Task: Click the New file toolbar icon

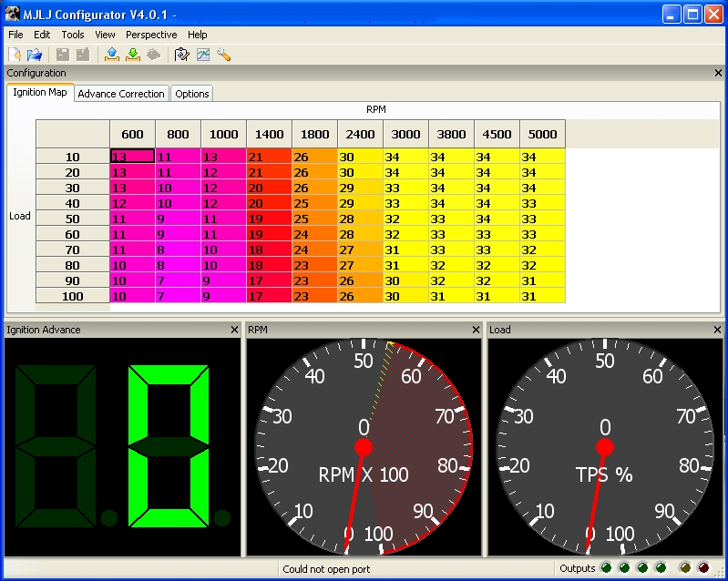Action: coord(15,55)
